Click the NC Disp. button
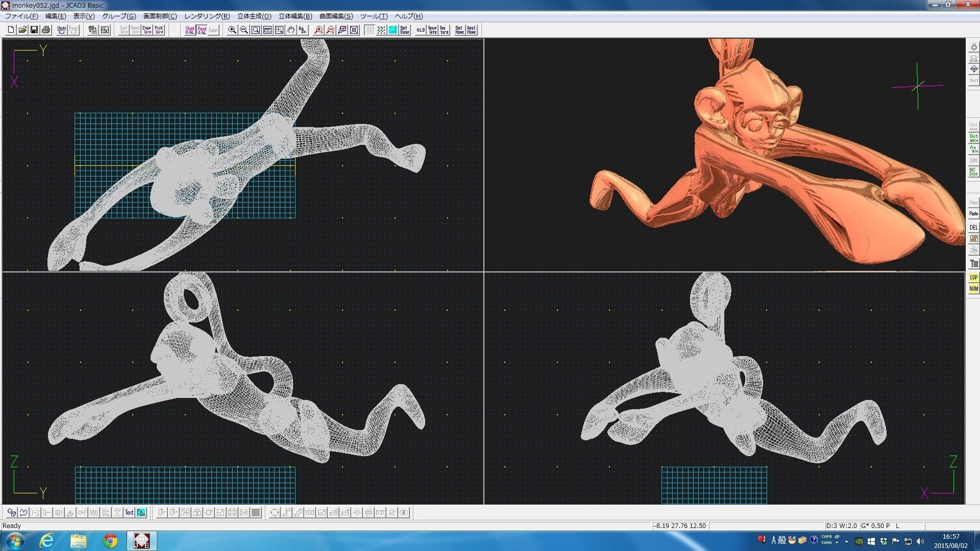This screenshot has height=551, width=980. click(973, 172)
